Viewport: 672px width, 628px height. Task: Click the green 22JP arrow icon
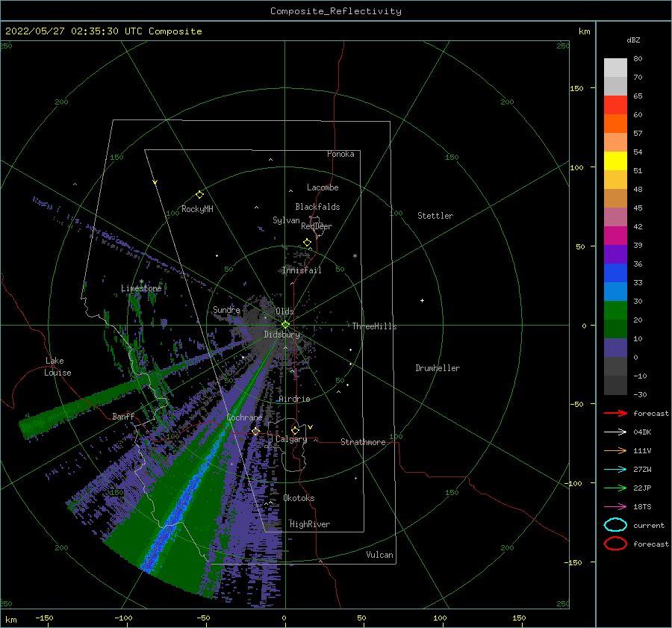coord(615,488)
